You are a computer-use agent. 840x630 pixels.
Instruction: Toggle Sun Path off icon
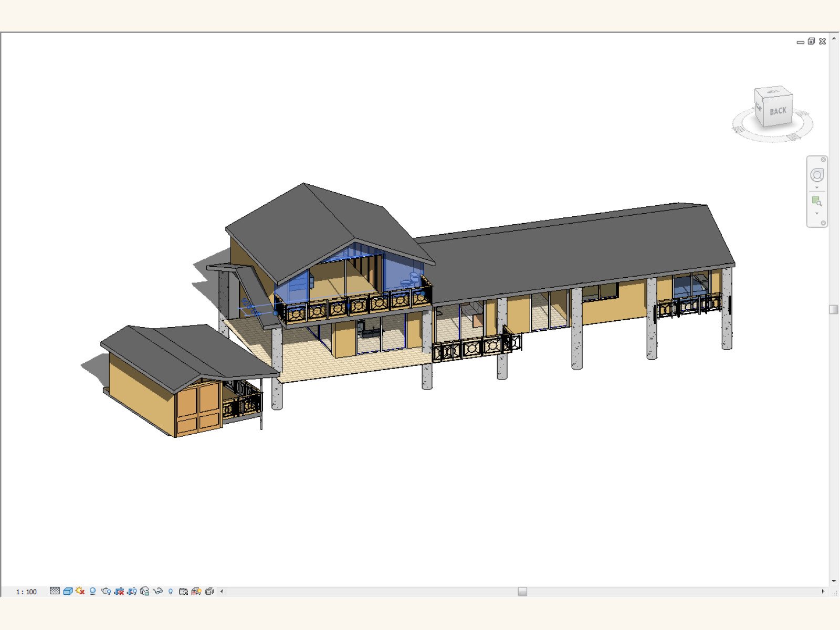80,591
